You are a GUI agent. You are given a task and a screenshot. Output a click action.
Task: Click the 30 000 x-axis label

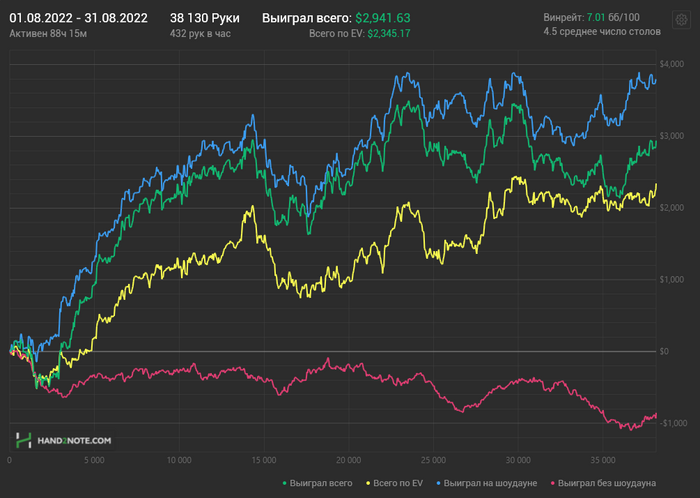(518, 460)
